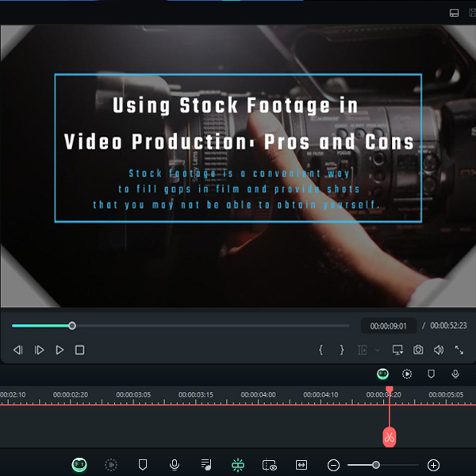Click the timeline zoom slider handle
This screenshot has width=476, height=476.
point(376,465)
